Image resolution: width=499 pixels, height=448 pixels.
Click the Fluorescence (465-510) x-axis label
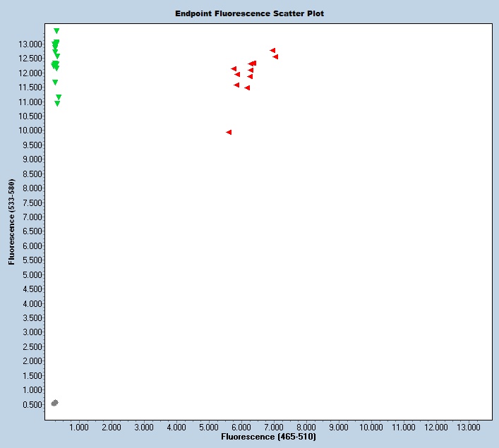pos(268,437)
